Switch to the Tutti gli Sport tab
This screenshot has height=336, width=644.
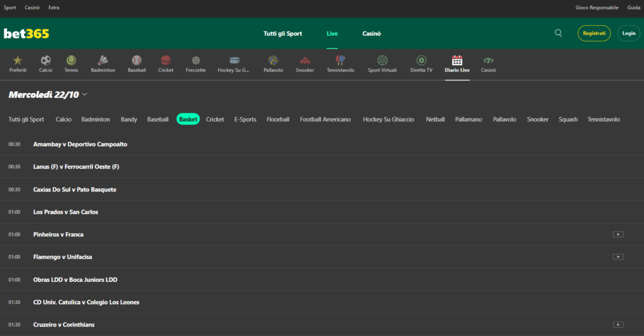(282, 33)
